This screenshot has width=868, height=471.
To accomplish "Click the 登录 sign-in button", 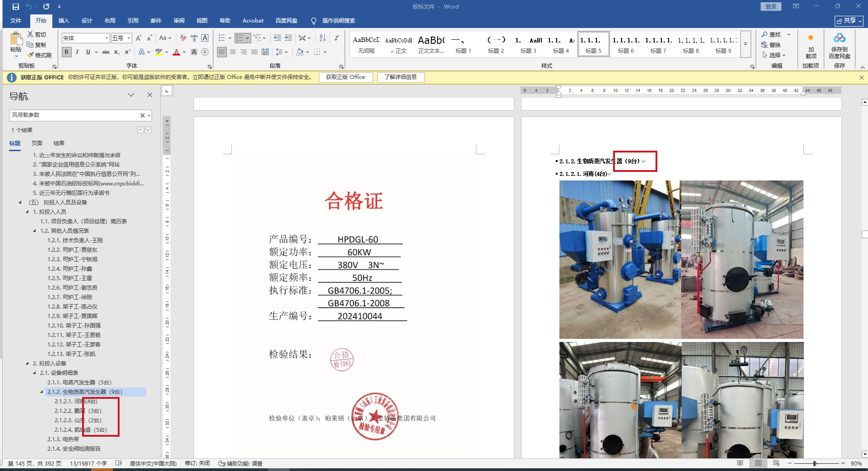I will tap(771, 7).
